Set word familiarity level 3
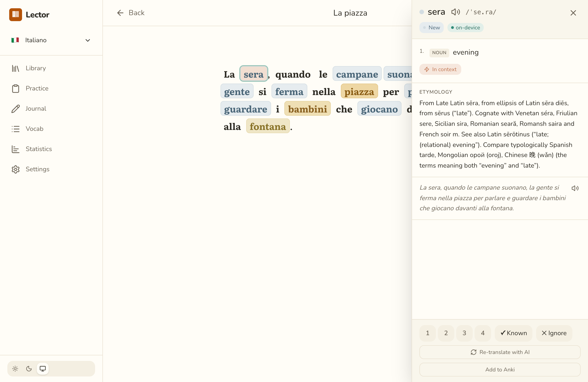 464,333
